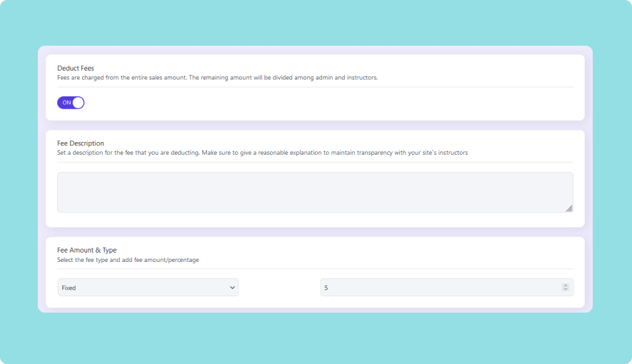This screenshot has width=632, height=364.
Task: Click the gap between fee type and amount fields
Action: click(279, 287)
